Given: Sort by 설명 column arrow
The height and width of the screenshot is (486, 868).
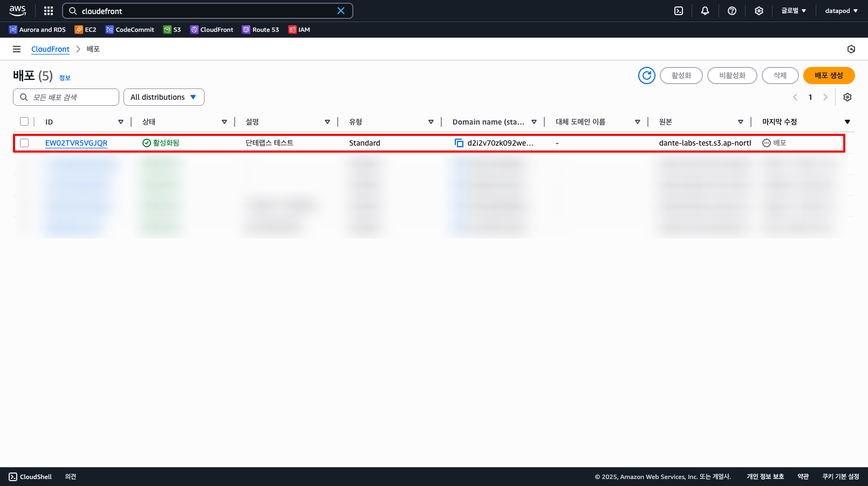Looking at the screenshot, I should (x=327, y=122).
